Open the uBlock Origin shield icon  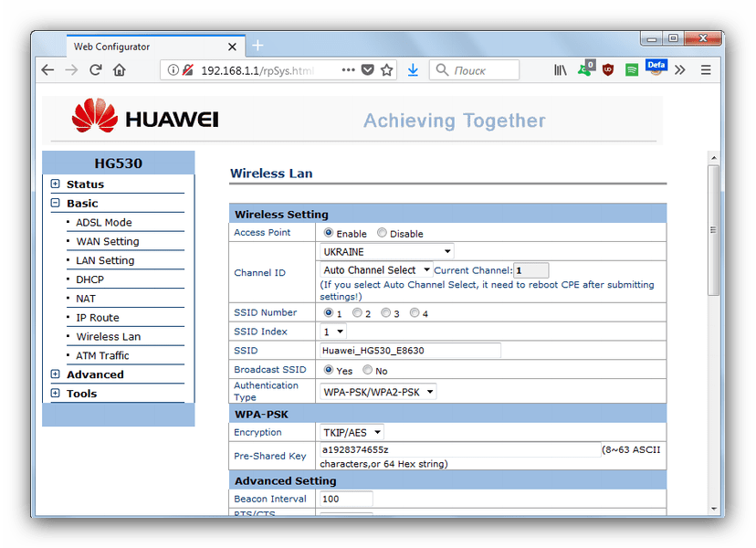(x=608, y=70)
